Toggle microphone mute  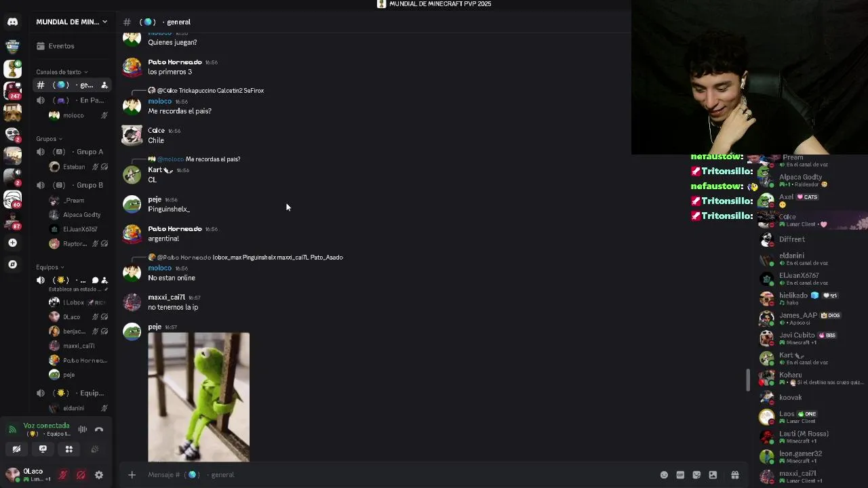pos(62,475)
